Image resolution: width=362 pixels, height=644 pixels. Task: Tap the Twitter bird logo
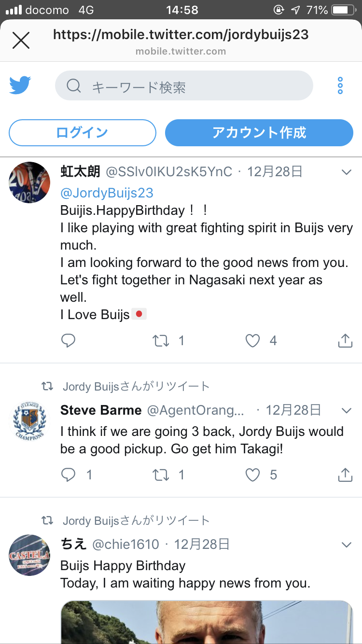20,85
